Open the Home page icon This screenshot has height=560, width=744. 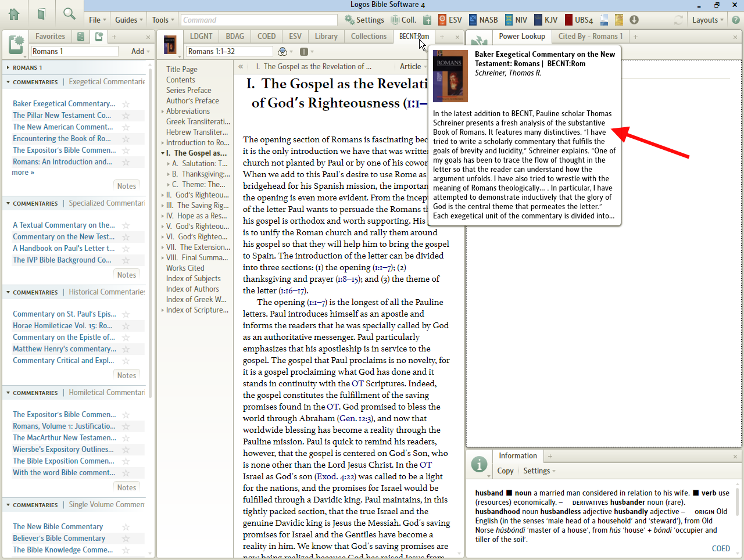14,14
